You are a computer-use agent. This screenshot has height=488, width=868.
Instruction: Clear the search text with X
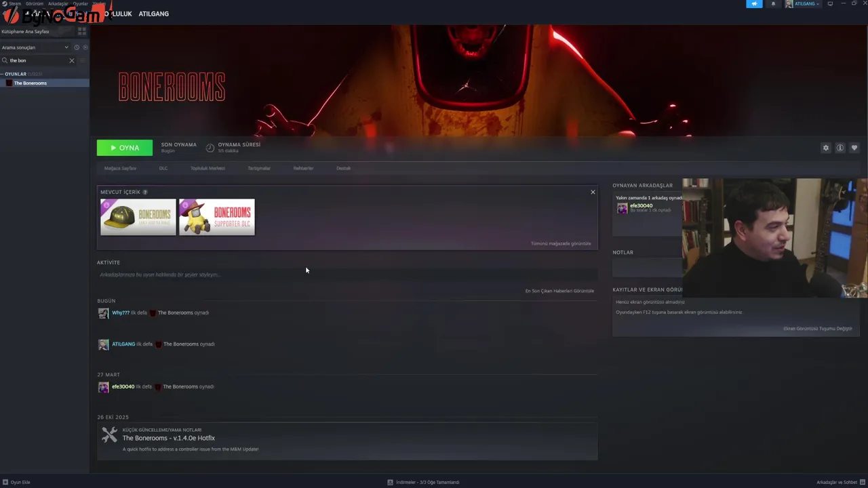click(x=72, y=60)
